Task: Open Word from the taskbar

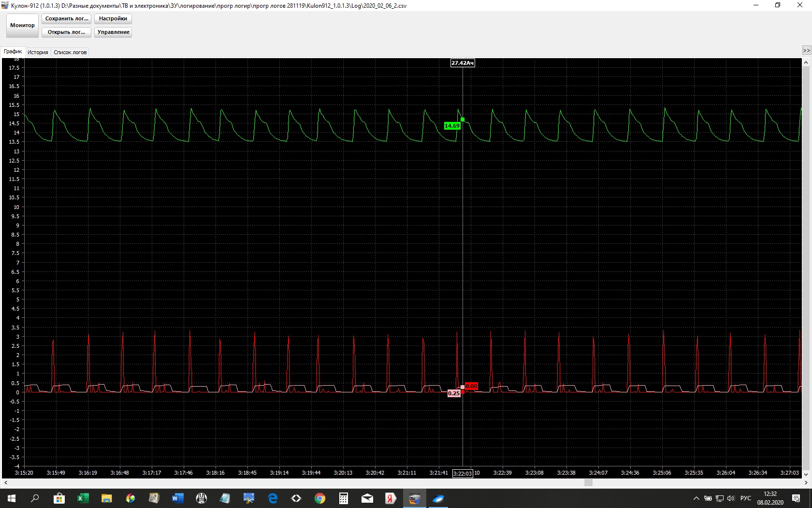Action: [177, 498]
